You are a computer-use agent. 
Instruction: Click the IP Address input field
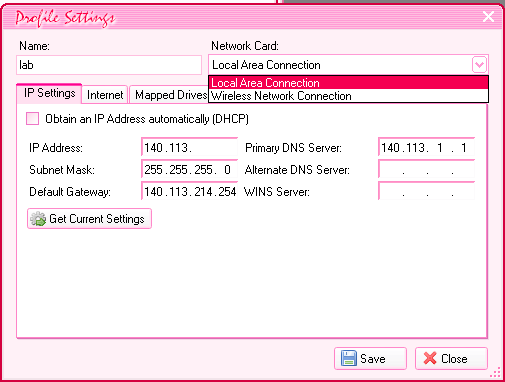pos(189,147)
